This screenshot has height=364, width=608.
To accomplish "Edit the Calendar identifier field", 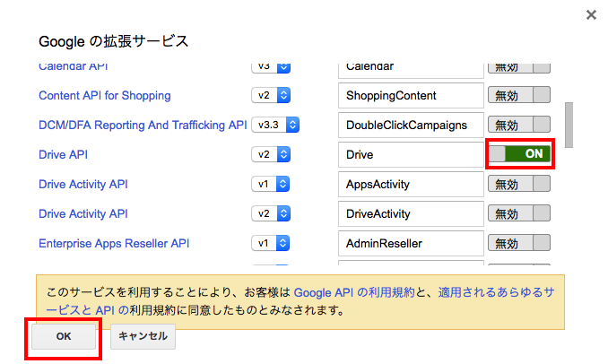I will [x=411, y=71].
